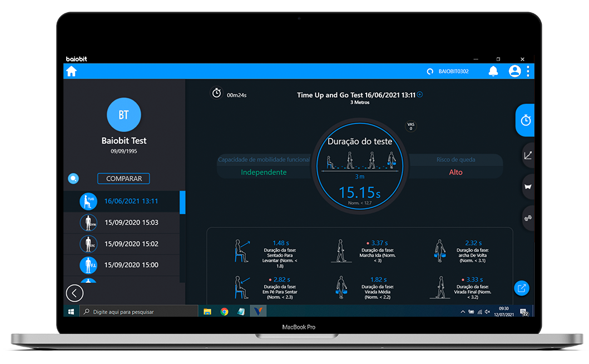Open the three-dot options menu
This screenshot has height=364, width=589.
click(528, 71)
